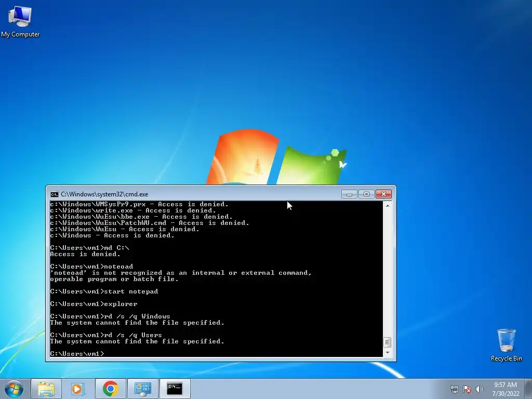The width and height of the screenshot is (532, 399).
Task: Open the cmd.exe window system menu icon
Action: (x=54, y=194)
